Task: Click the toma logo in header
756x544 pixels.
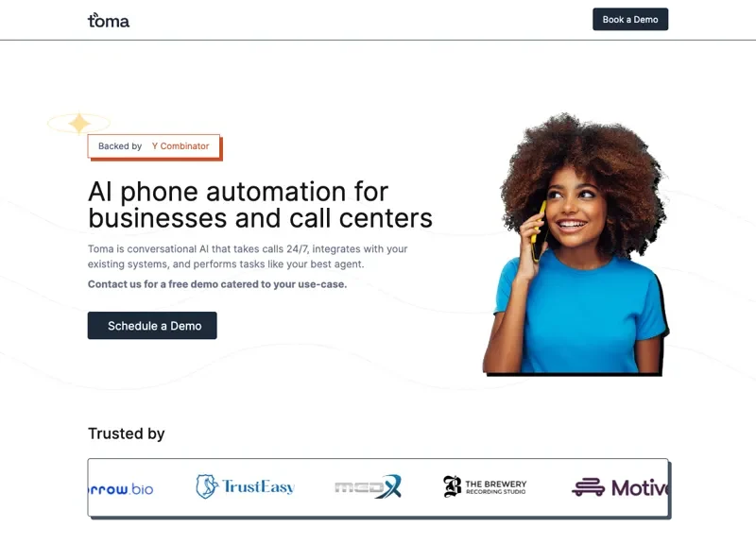Action: [109, 20]
